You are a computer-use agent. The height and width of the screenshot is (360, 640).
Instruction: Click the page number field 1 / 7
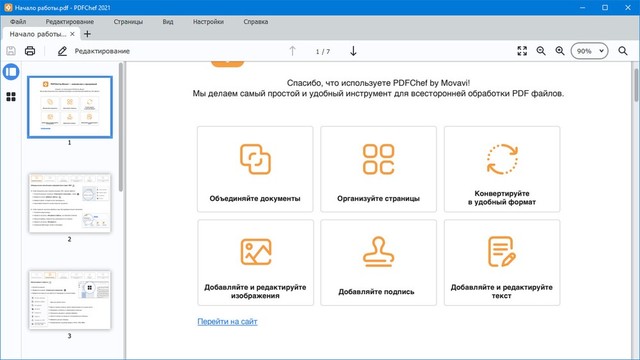(x=323, y=51)
